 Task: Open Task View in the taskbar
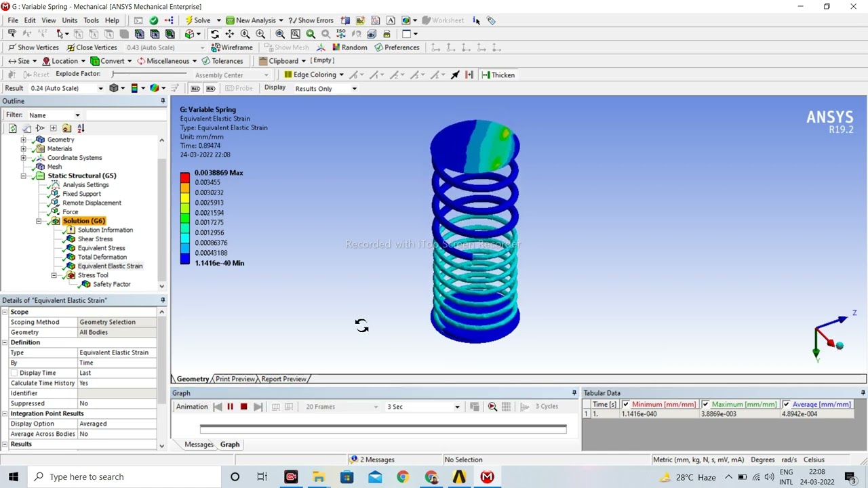[262, 477]
